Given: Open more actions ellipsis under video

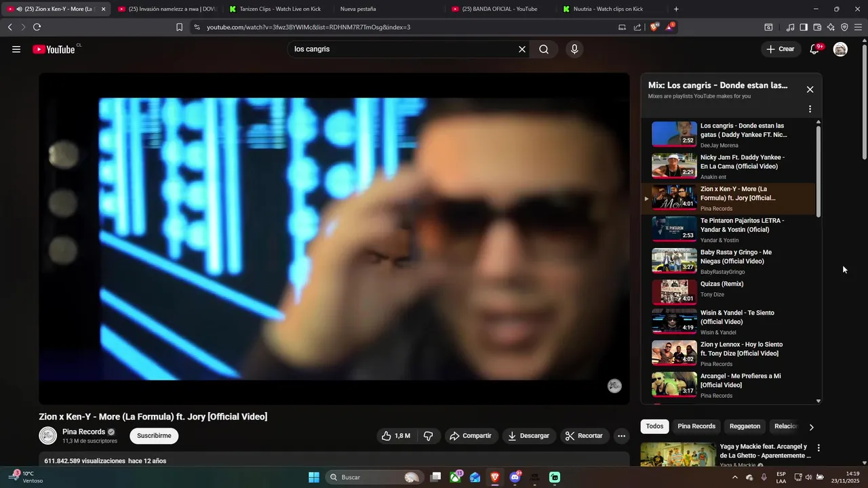Looking at the screenshot, I should click(x=621, y=436).
